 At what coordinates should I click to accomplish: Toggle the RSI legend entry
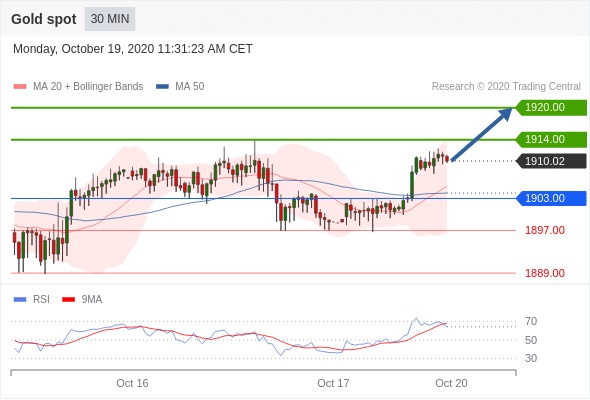pos(32,299)
